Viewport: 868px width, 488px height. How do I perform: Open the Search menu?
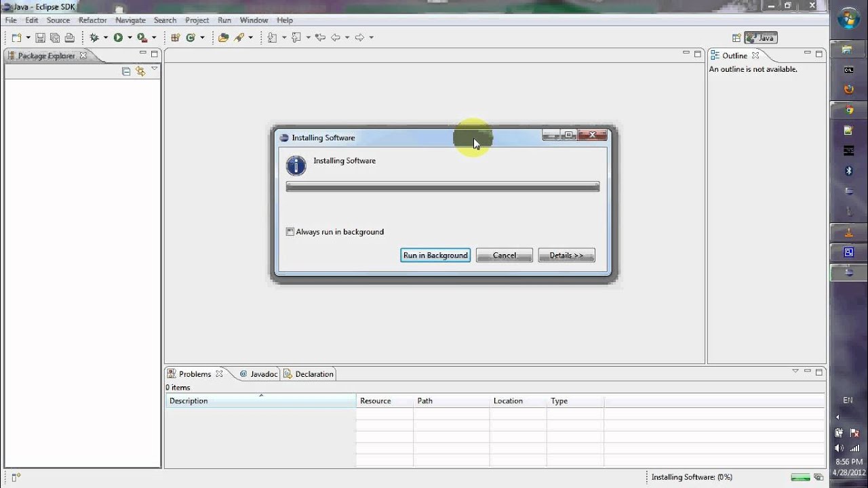click(165, 20)
